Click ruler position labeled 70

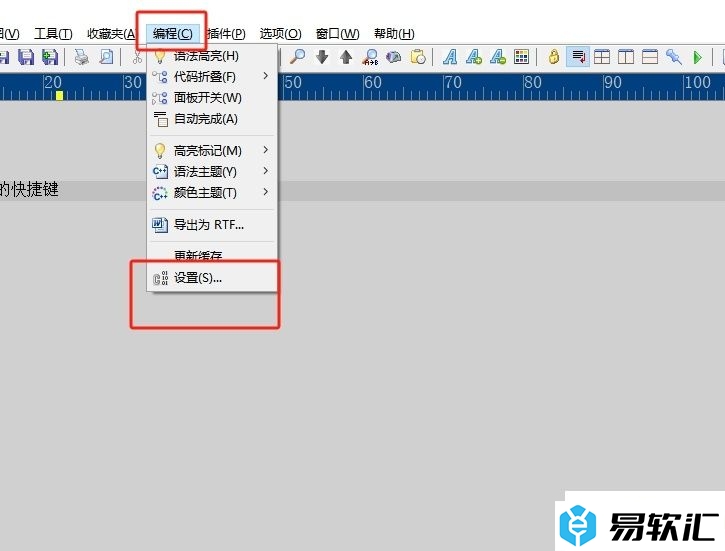[453, 82]
